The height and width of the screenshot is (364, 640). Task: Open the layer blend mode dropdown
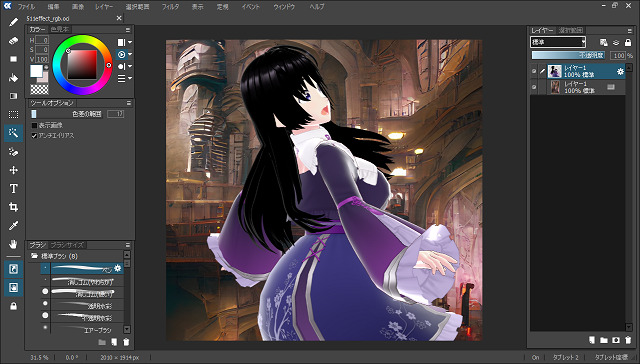click(x=558, y=42)
